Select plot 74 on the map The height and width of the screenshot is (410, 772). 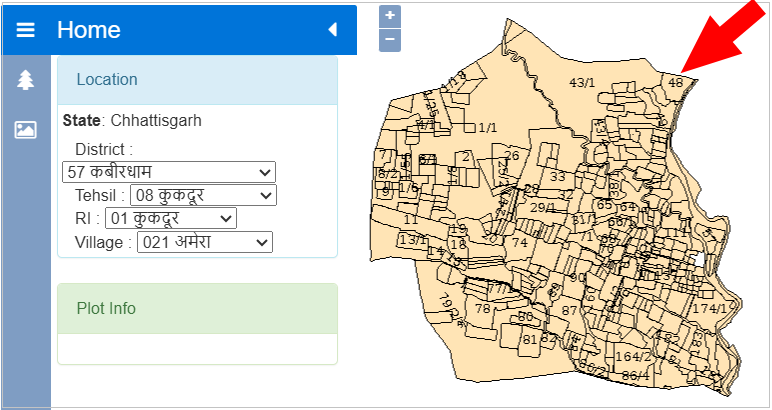[x=520, y=242]
